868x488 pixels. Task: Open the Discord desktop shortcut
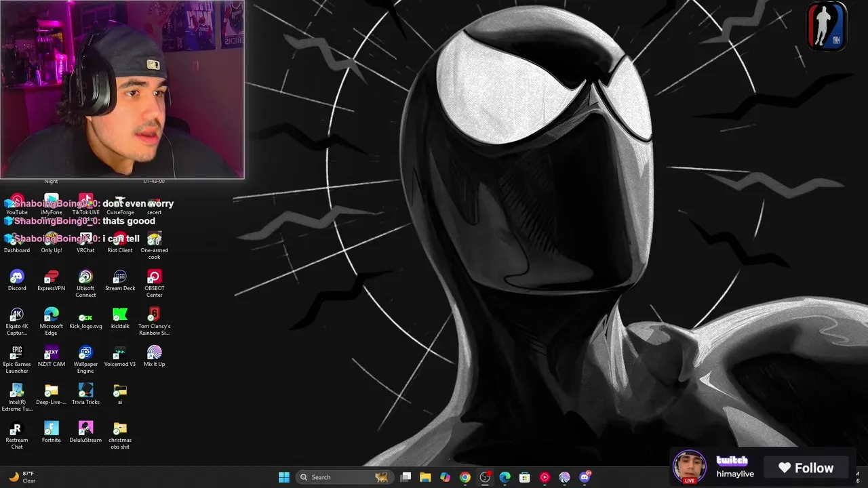click(17, 281)
